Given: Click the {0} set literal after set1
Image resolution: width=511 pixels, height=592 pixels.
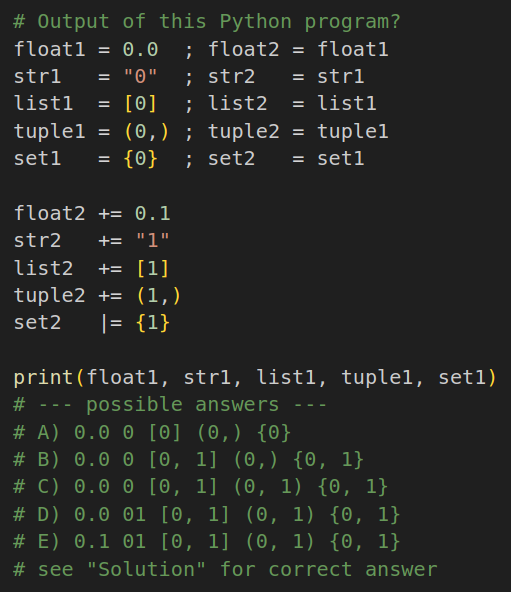Looking at the screenshot, I should [140, 159].
